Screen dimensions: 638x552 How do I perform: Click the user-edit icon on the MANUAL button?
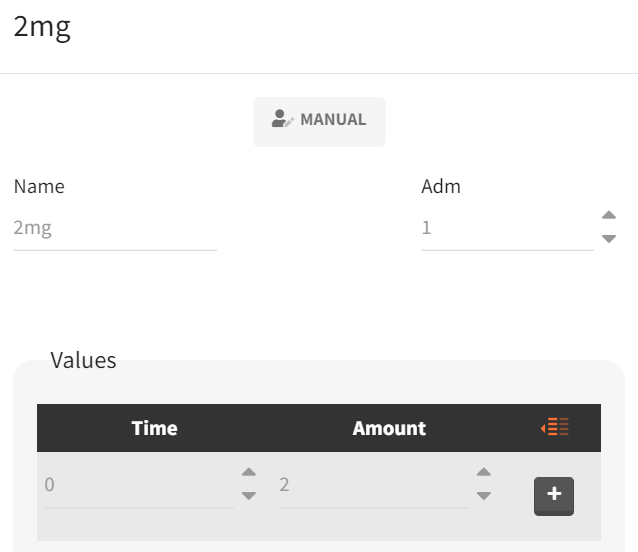(x=283, y=119)
